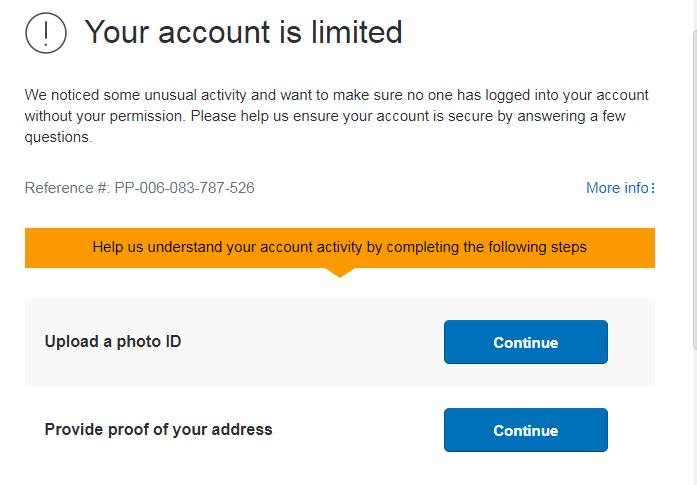Click the downward pointer under the orange banner
Image resolution: width=697 pixels, height=485 pixels.
tap(340, 272)
